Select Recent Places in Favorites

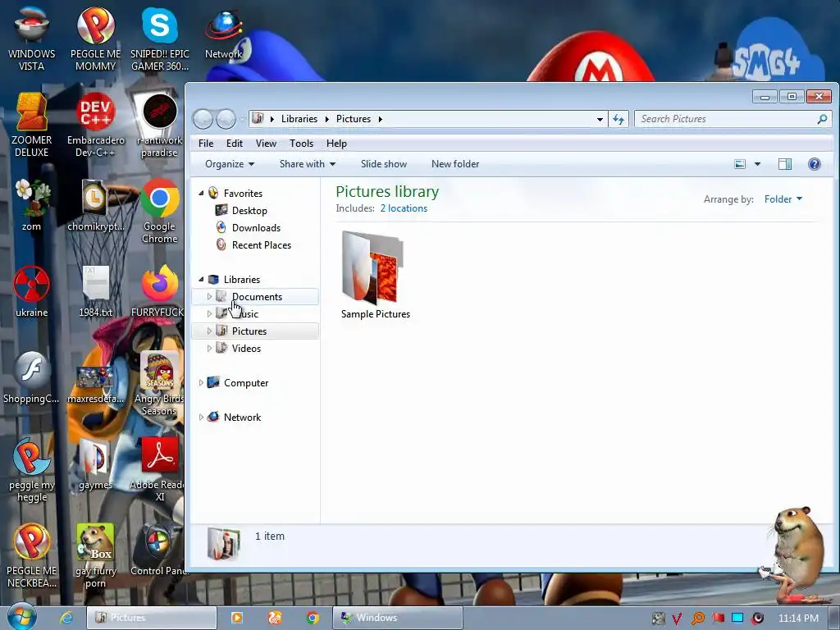[x=262, y=244]
